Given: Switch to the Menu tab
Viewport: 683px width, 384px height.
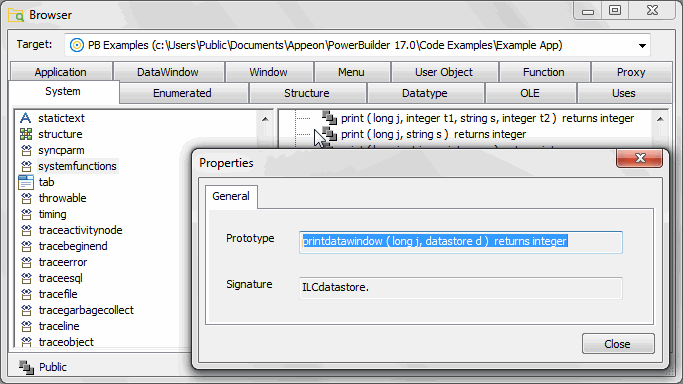Looking at the screenshot, I should point(351,72).
